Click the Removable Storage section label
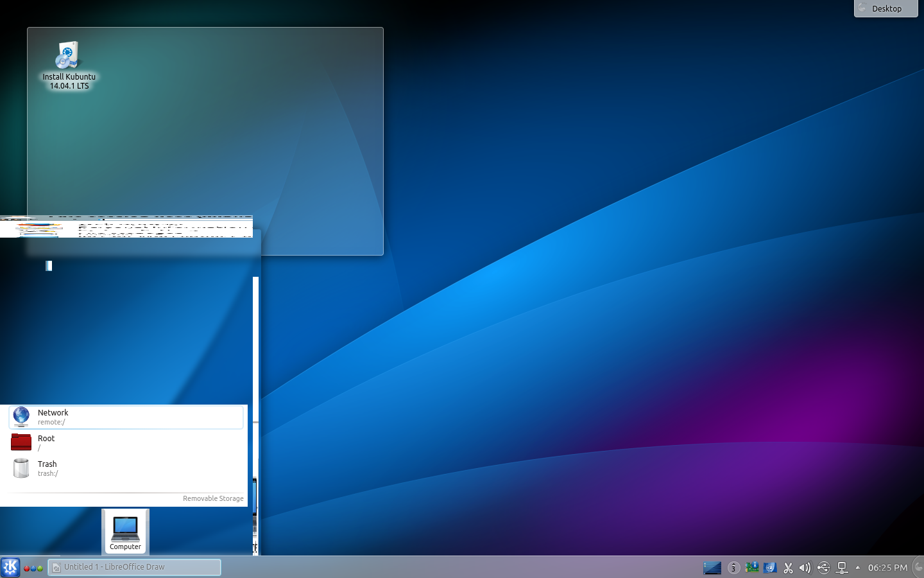Screen dimensions: 924x578 (x=213, y=498)
